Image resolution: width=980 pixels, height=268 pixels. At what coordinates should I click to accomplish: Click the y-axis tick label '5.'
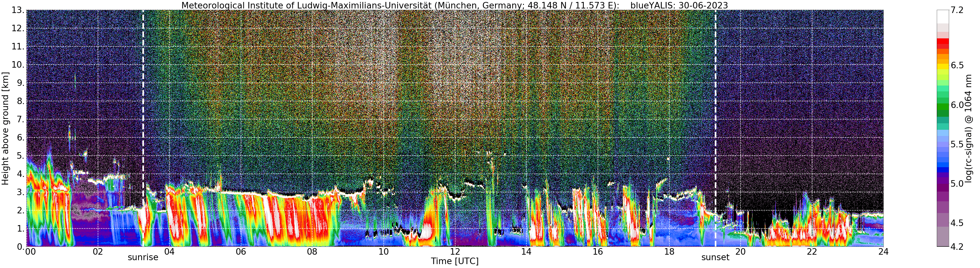pos(20,156)
